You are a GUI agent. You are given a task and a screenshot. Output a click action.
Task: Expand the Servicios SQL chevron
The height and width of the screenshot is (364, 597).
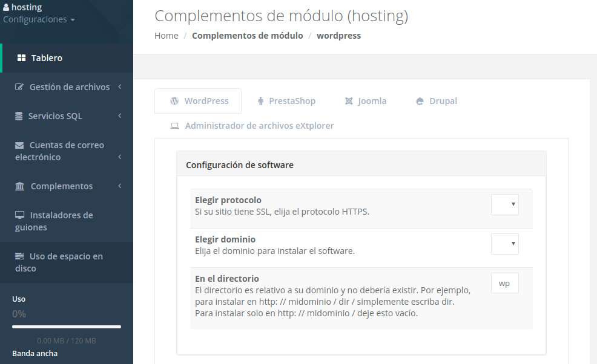(x=120, y=115)
